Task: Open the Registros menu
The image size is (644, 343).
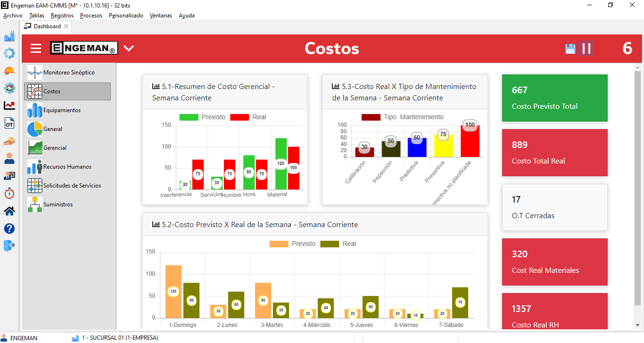Action: [x=62, y=16]
